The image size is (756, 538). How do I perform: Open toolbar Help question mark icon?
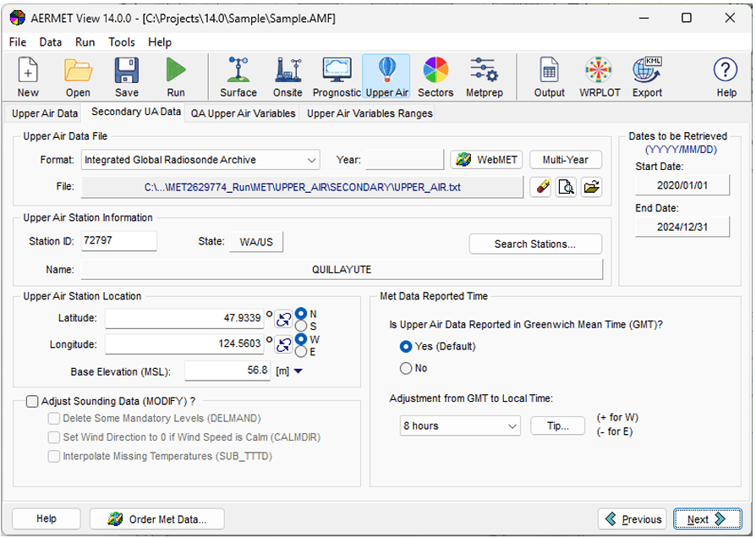[x=726, y=77]
